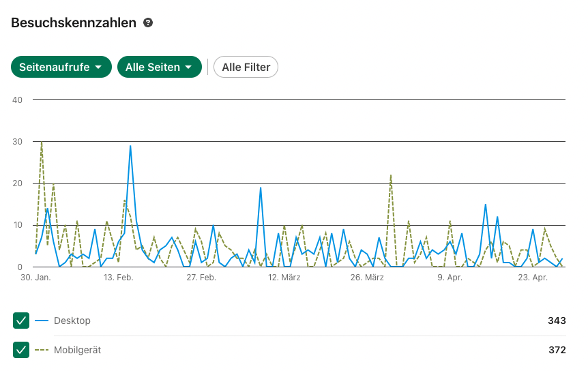Click the 23. Apr. date axis label
This screenshot has height=371, width=588.
[x=532, y=278]
